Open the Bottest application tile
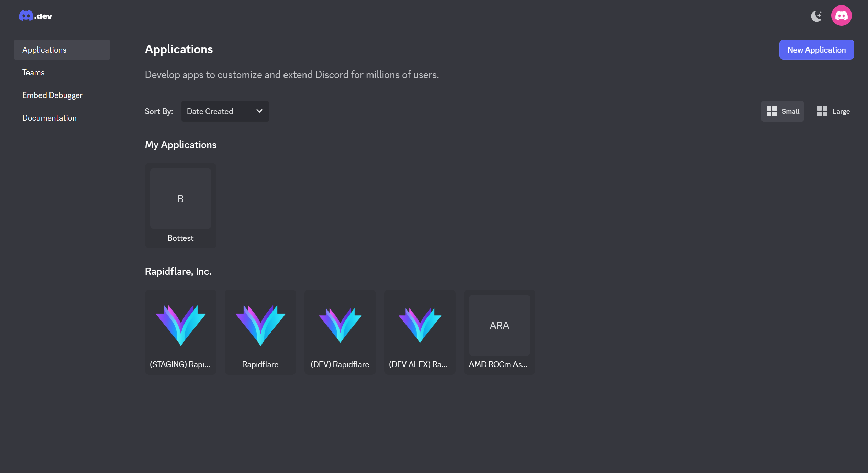This screenshot has height=473, width=868. click(180, 199)
